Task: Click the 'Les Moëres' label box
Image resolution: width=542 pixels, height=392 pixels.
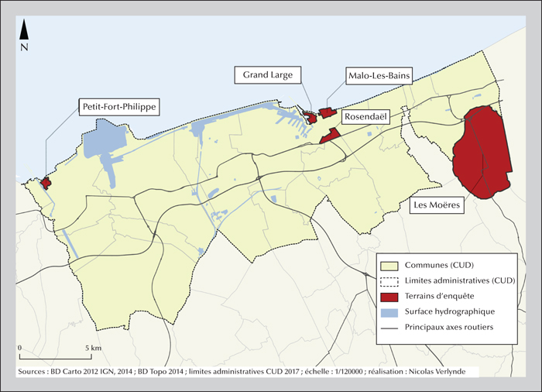Action: [x=437, y=205]
